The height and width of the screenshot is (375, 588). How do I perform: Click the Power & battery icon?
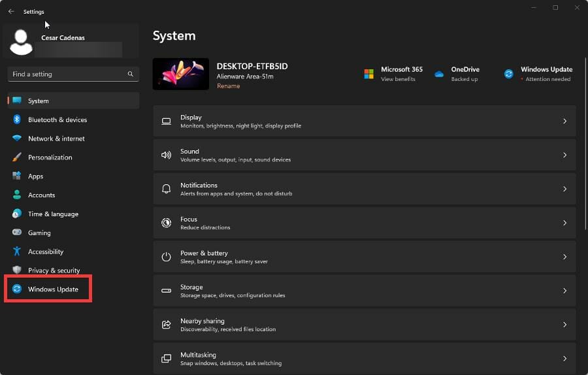click(x=166, y=257)
